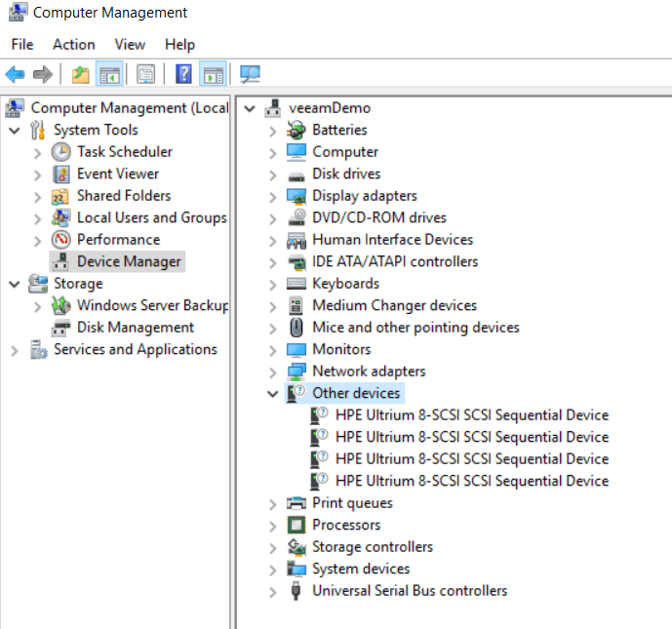Viewport: 672px width, 629px height.
Task: Click the Windows Server Backup icon
Action: pyautogui.click(x=60, y=305)
